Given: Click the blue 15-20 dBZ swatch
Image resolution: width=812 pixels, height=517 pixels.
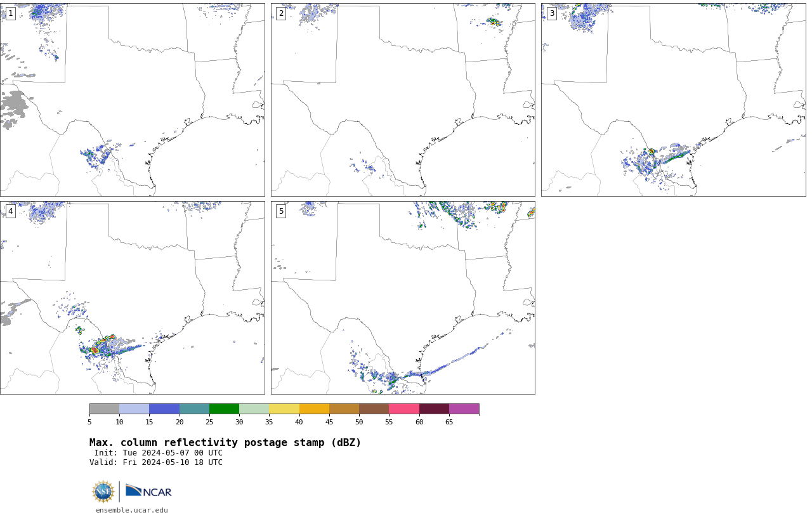Looking at the screenshot, I should 164,409.
